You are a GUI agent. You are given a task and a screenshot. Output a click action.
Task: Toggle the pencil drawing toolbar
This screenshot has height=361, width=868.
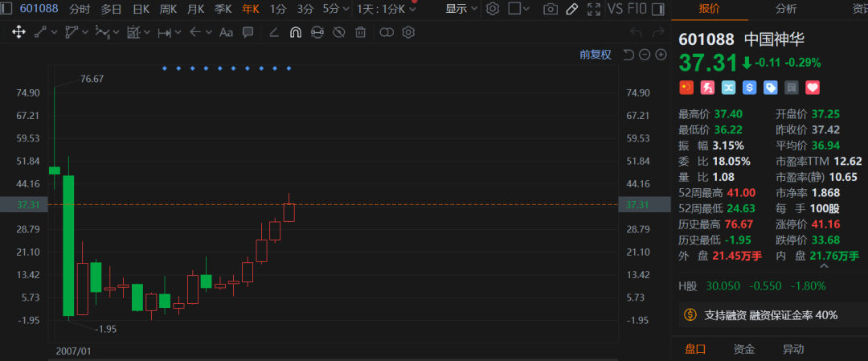pos(572,8)
